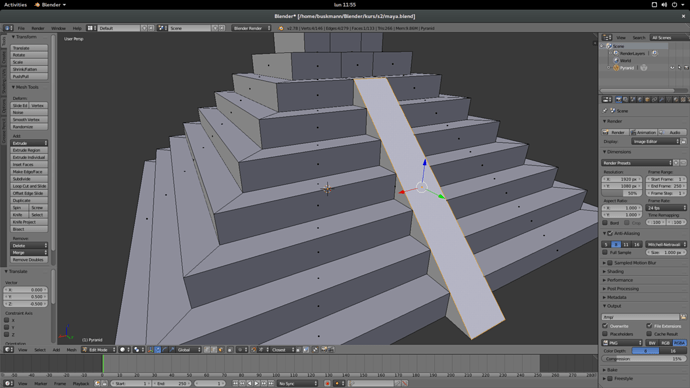Open the Edit Mode dropdown
The width and height of the screenshot is (690, 388).
click(99, 350)
